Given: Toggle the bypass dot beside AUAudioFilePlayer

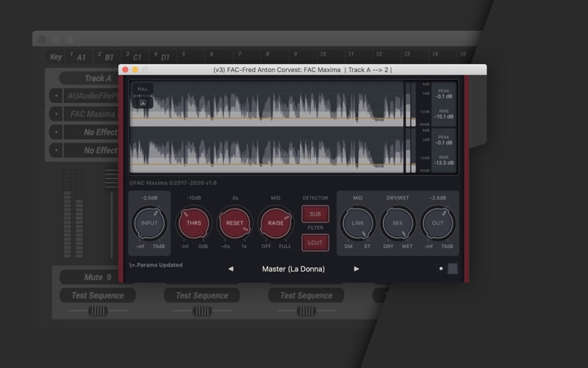Looking at the screenshot, I should coord(57,96).
